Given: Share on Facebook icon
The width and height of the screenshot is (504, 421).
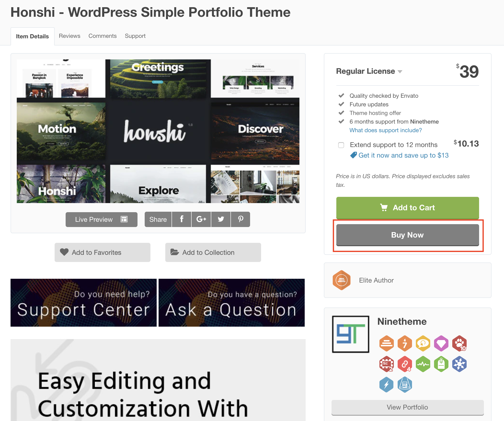Looking at the screenshot, I should (x=182, y=219).
